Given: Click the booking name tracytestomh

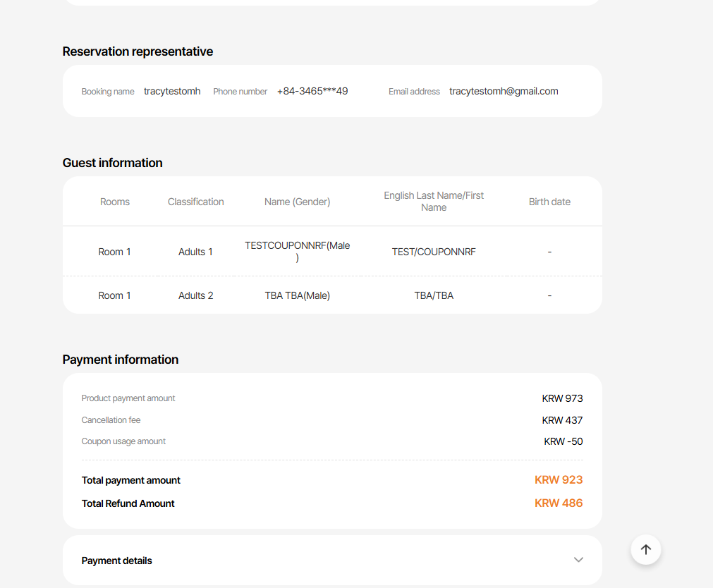Looking at the screenshot, I should tap(172, 91).
